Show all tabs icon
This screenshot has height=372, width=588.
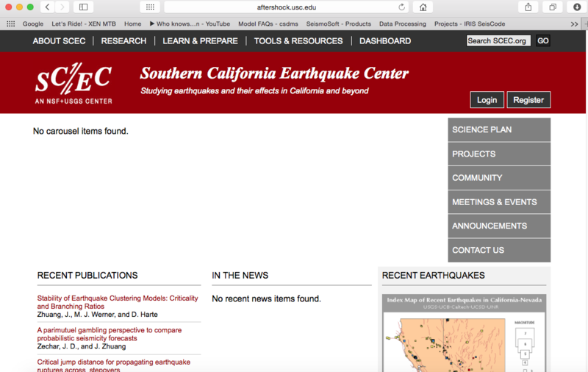click(553, 7)
